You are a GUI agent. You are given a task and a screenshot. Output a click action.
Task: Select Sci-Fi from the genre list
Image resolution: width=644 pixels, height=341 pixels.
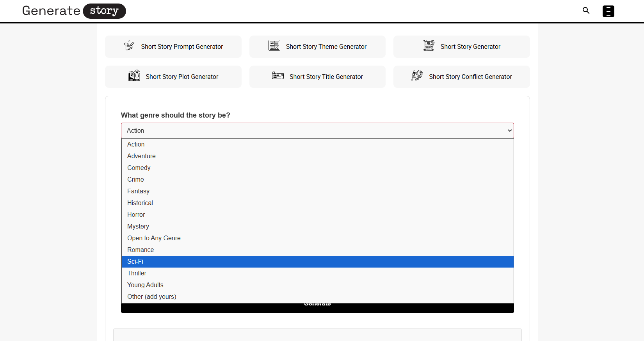click(x=135, y=262)
